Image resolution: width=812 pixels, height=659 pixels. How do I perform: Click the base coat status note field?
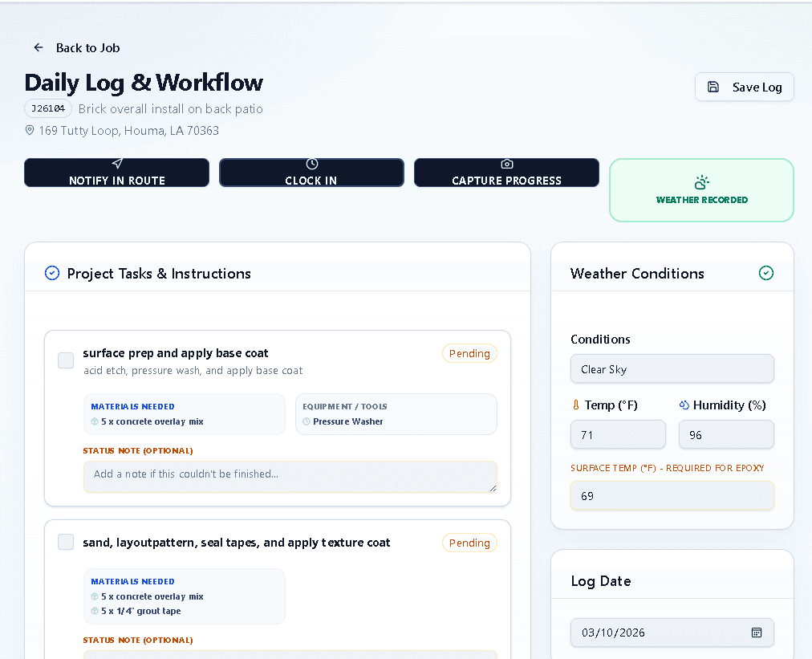click(290, 477)
